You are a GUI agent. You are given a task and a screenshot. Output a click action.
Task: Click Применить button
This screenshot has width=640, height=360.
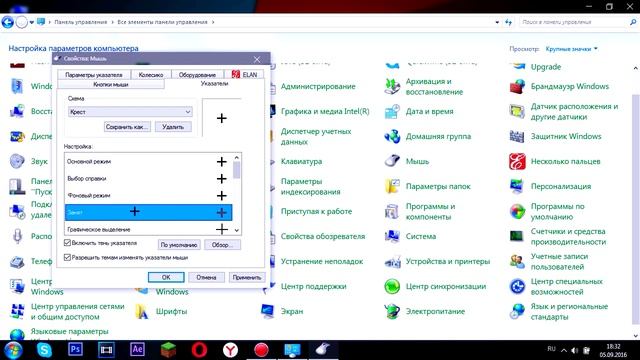click(x=247, y=277)
